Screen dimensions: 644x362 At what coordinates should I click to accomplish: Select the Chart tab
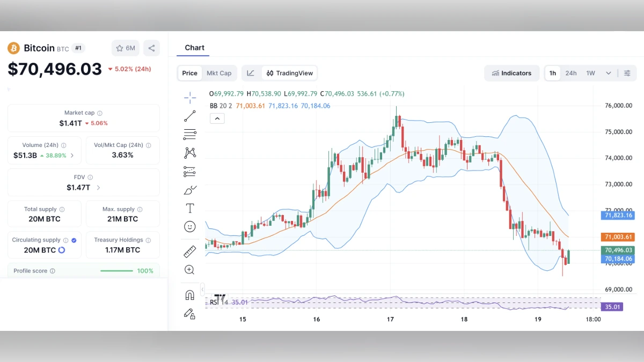194,48
